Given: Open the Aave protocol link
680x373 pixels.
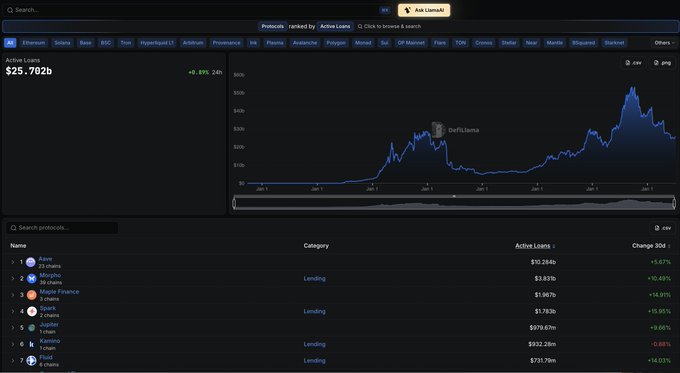Looking at the screenshot, I should [x=46, y=259].
